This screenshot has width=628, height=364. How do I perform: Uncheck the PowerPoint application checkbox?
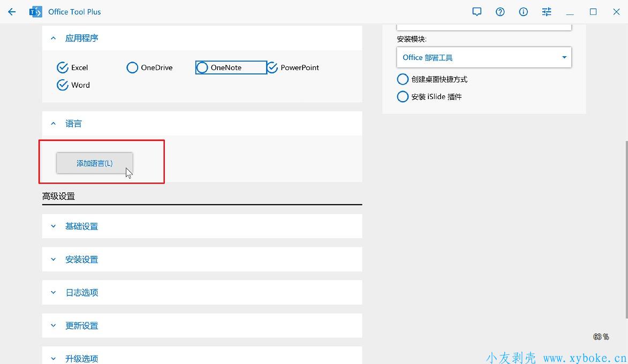pyautogui.click(x=273, y=67)
